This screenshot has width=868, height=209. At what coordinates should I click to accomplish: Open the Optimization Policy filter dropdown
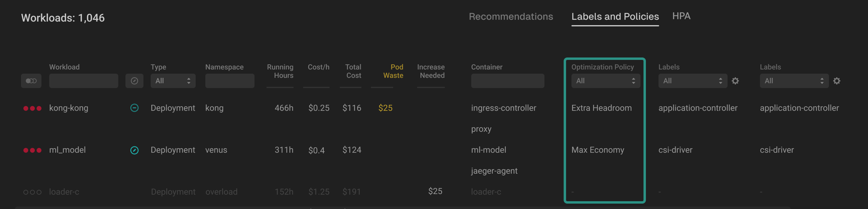(605, 81)
